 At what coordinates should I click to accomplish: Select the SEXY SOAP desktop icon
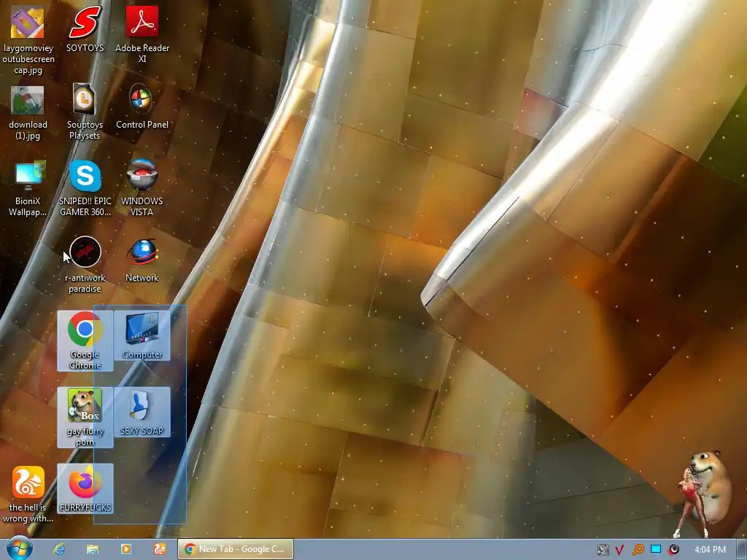(142, 412)
